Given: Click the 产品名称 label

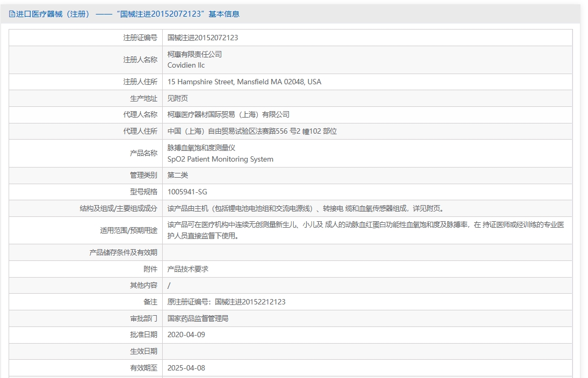Looking at the screenshot, I should tap(143, 154).
